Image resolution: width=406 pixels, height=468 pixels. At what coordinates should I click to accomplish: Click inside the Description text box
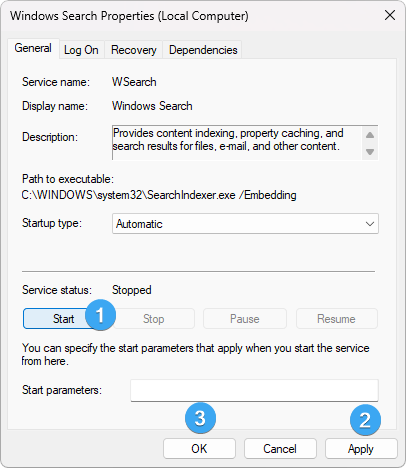click(237, 143)
